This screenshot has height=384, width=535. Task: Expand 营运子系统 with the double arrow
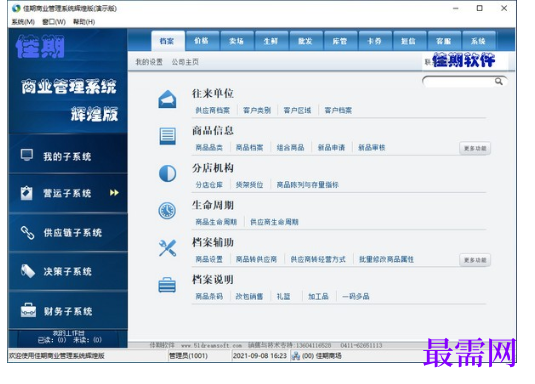coord(114,193)
